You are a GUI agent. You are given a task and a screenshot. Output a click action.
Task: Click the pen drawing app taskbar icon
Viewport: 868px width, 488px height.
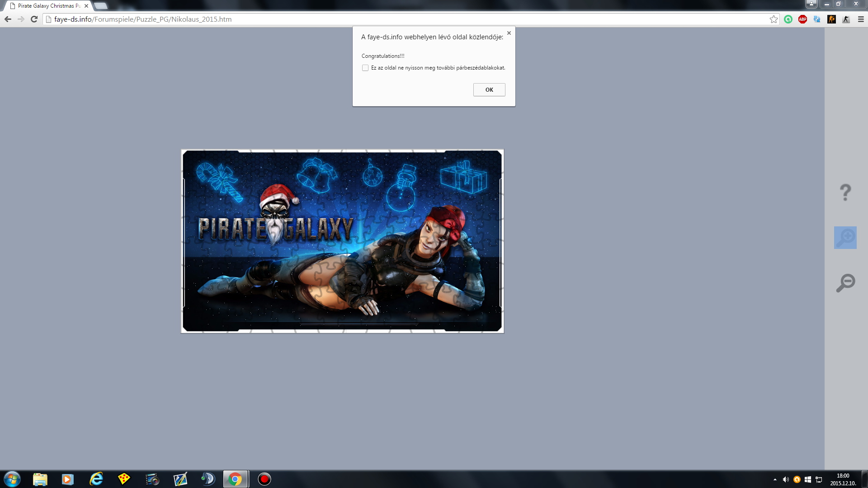(x=180, y=479)
